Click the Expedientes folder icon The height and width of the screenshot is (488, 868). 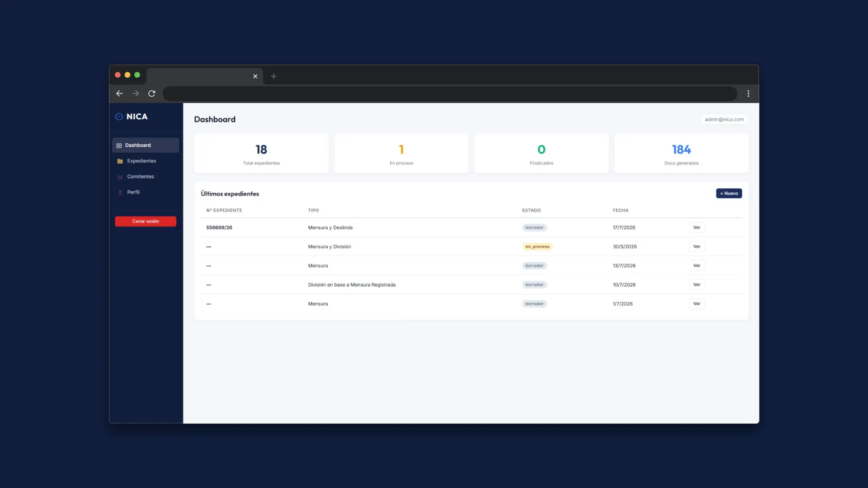(x=120, y=161)
